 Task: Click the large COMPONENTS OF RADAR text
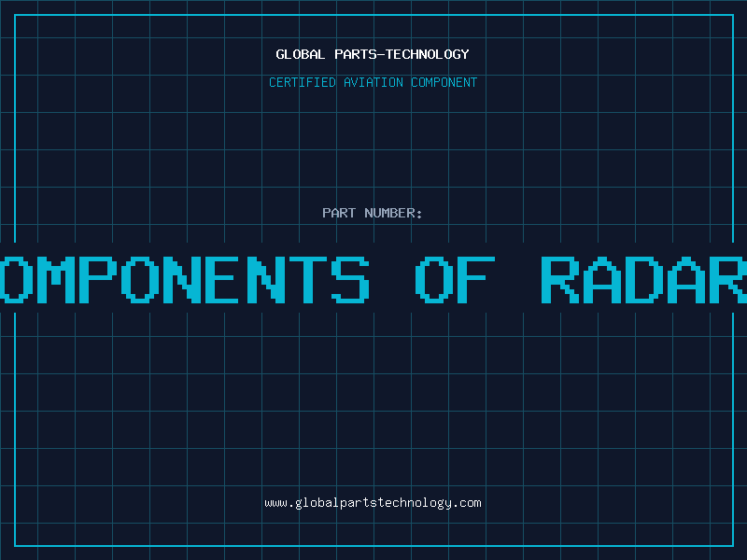[373, 279]
